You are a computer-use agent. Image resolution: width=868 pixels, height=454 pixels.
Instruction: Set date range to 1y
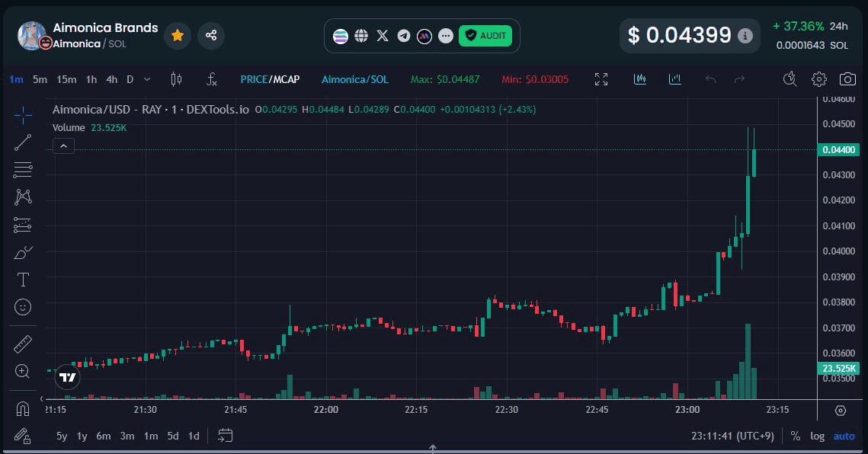[82, 436]
